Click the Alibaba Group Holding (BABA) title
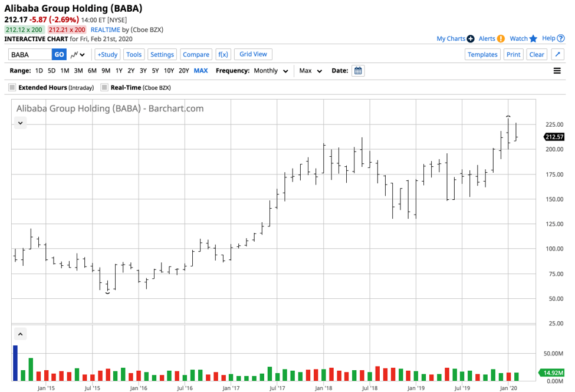 73,8
